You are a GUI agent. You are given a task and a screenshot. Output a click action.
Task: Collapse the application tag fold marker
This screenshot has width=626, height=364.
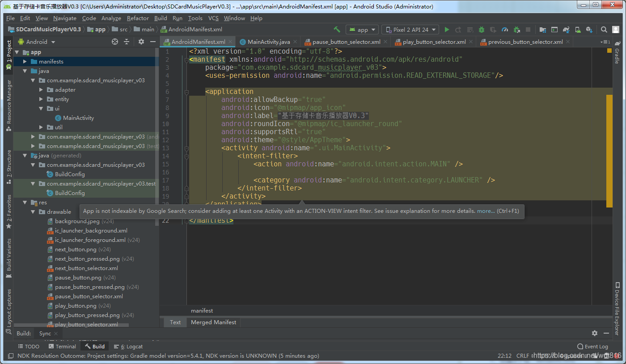pos(186,92)
